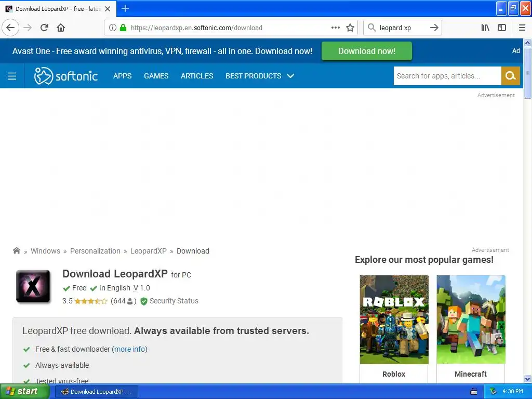Click the green secure padlock icon
This screenshot has height=399, width=532.
click(x=124, y=28)
